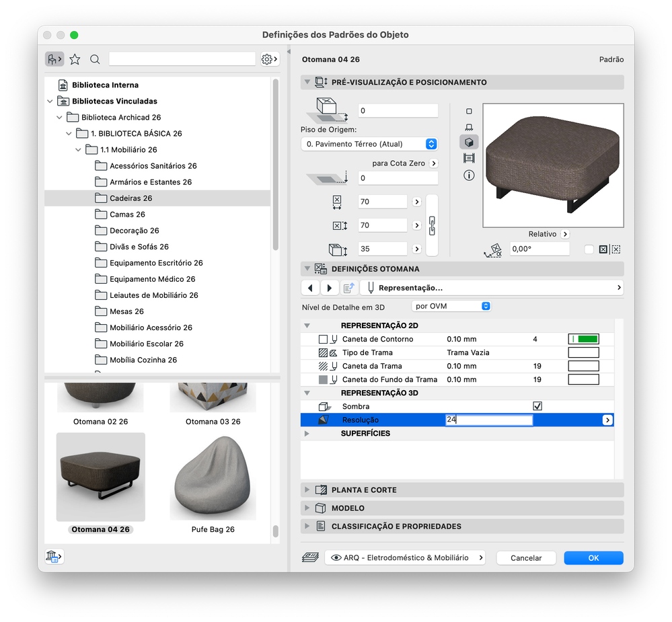Collapse Bibliotecas Vinculadas tree node
Image resolution: width=672 pixels, height=622 pixels.
(50, 101)
